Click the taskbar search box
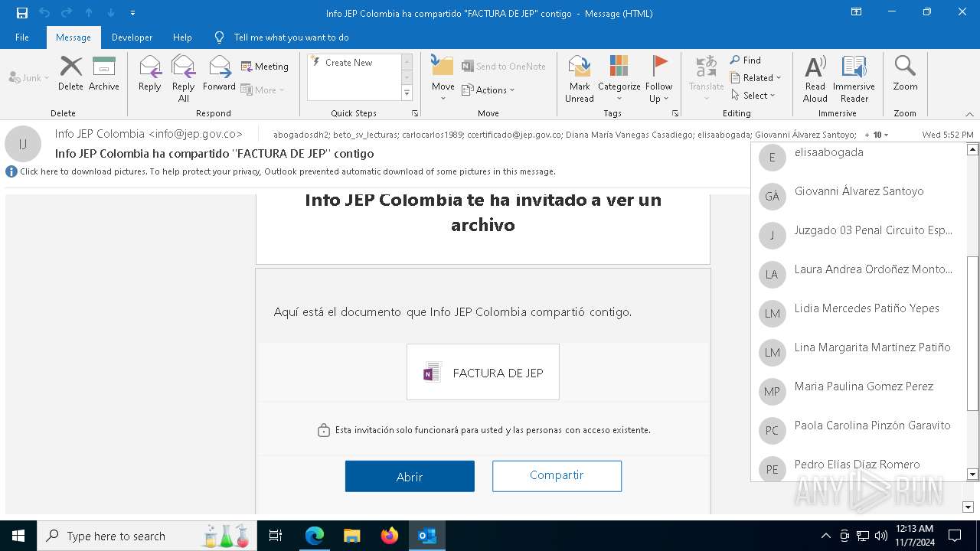This screenshot has height=551, width=980. pyautogui.click(x=145, y=536)
